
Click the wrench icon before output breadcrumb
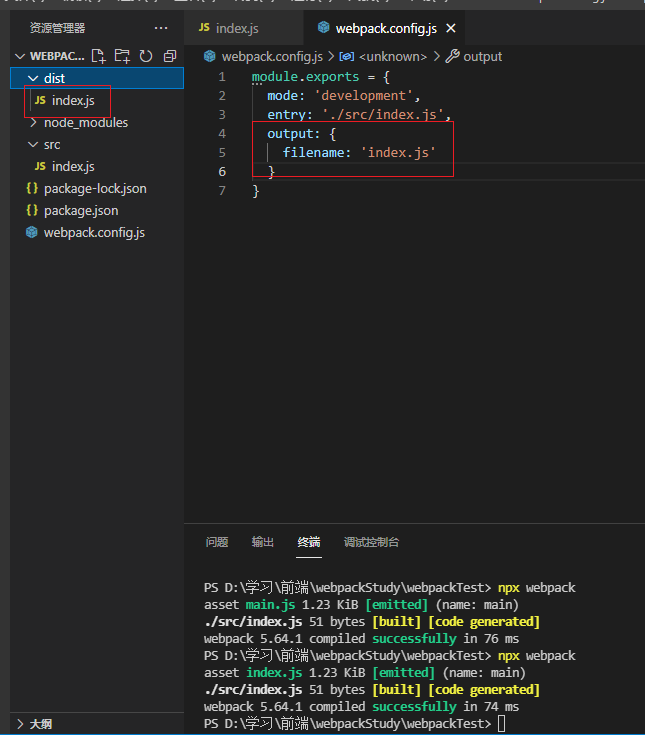coord(452,56)
